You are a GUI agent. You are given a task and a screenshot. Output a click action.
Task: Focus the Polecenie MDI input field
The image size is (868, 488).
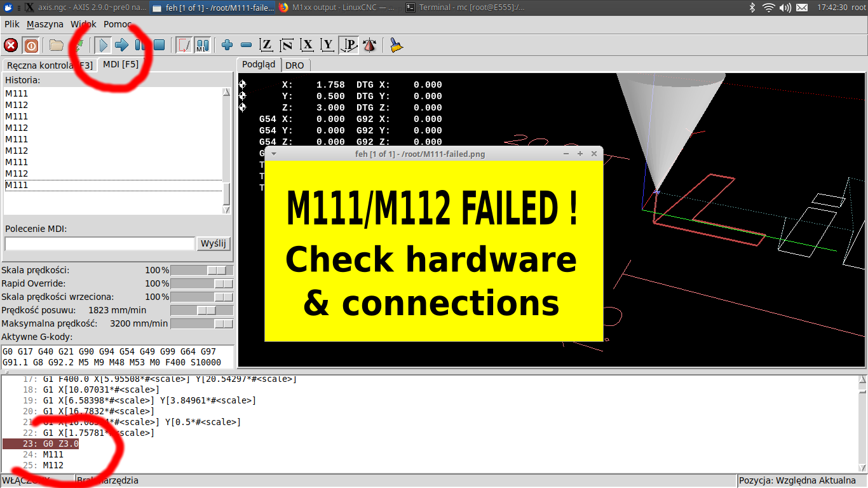(x=99, y=244)
